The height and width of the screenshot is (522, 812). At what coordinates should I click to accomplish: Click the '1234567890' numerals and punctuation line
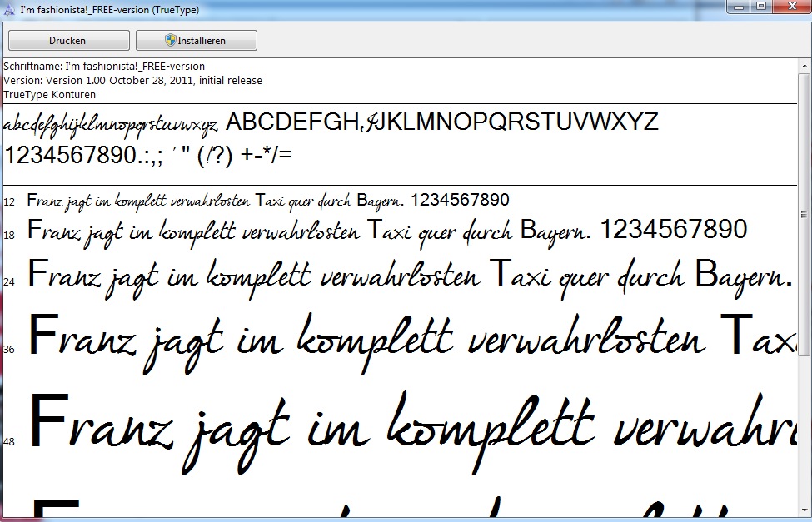[148, 156]
